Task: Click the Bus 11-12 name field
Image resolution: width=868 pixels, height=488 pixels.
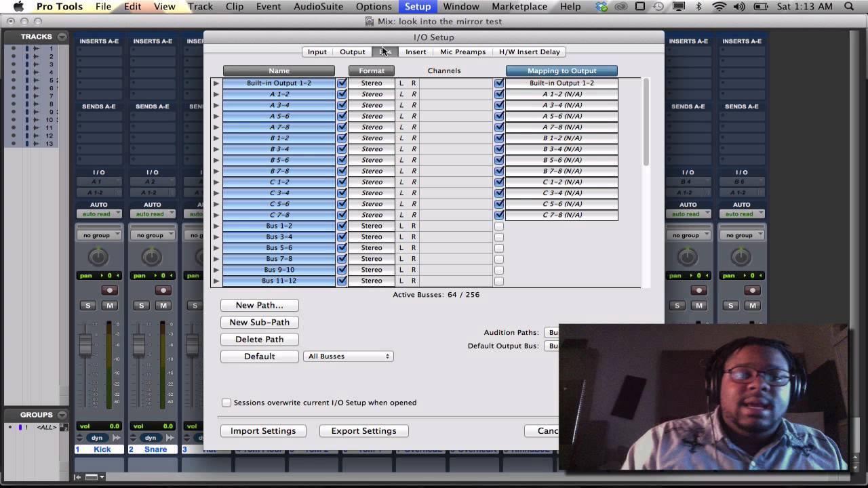Action: [x=279, y=281]
